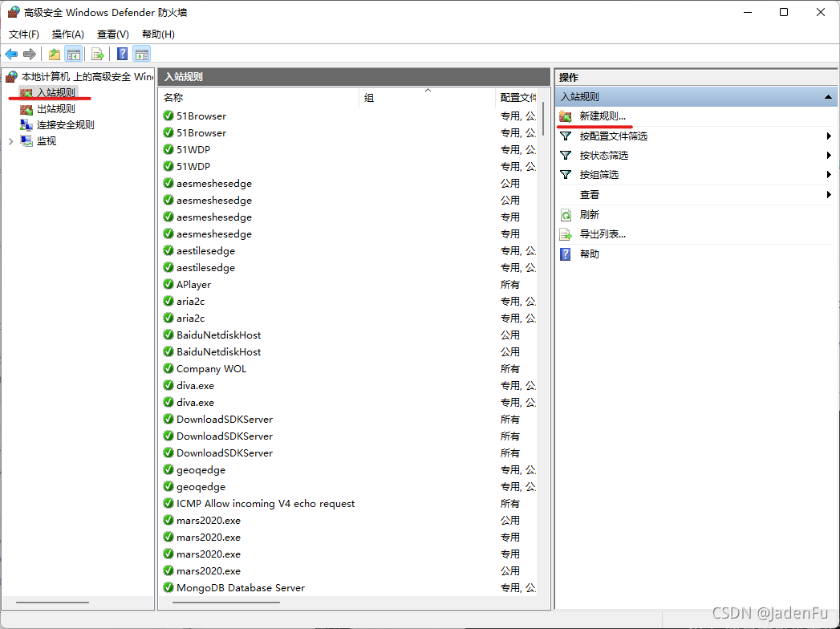Expand the 监视 tree node chevron
This screenshot has height=629, width=840.
[10, 141]
